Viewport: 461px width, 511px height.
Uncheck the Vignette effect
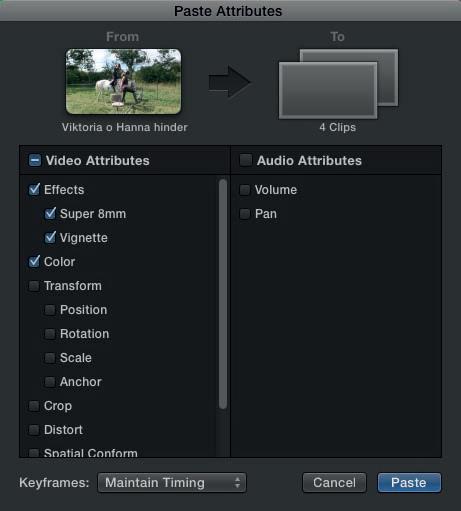click(x=50, y=238)
